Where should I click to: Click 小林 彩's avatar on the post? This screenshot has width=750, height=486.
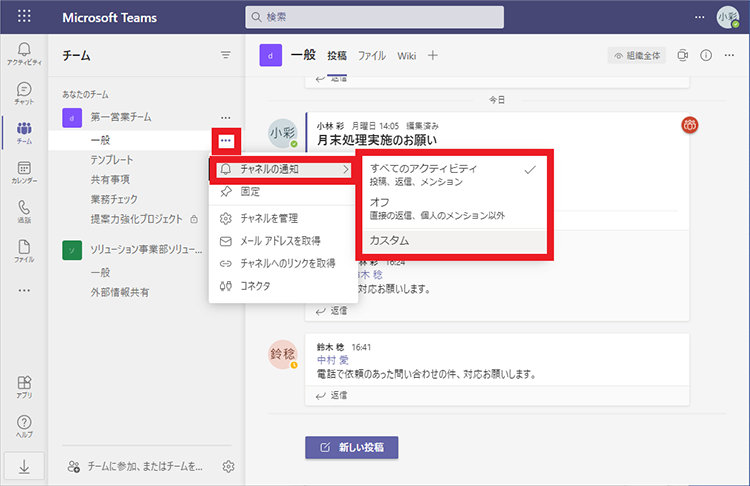click(283, 133)
